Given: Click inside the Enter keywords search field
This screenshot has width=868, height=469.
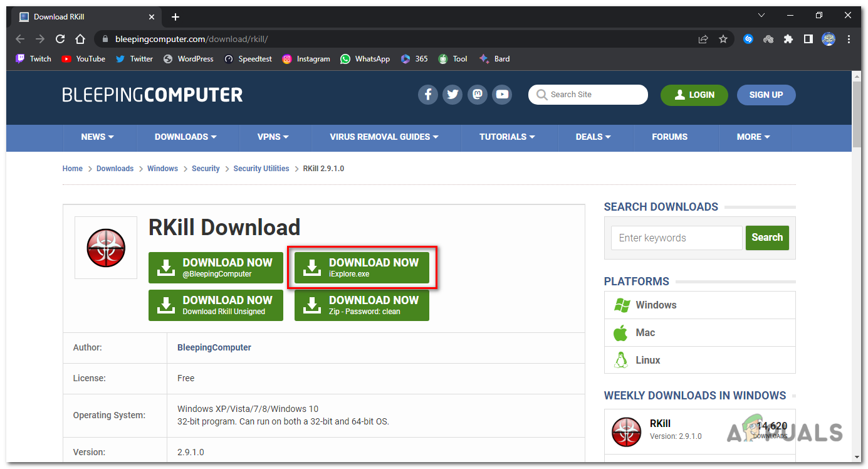Looking at the screenshot, I should pos(676,238).
